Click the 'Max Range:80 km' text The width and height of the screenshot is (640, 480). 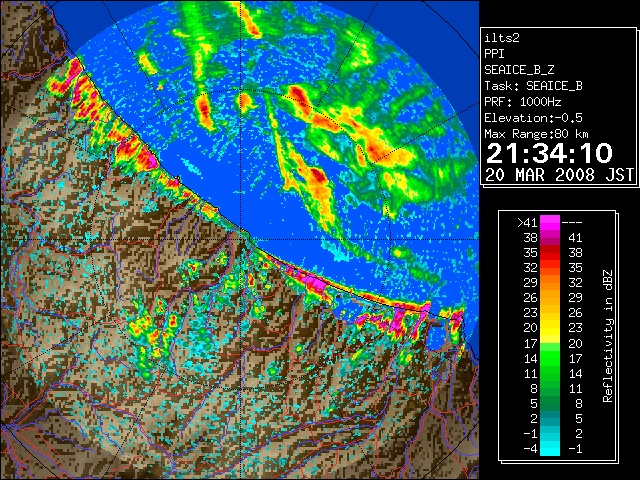(x=536, y=134)
